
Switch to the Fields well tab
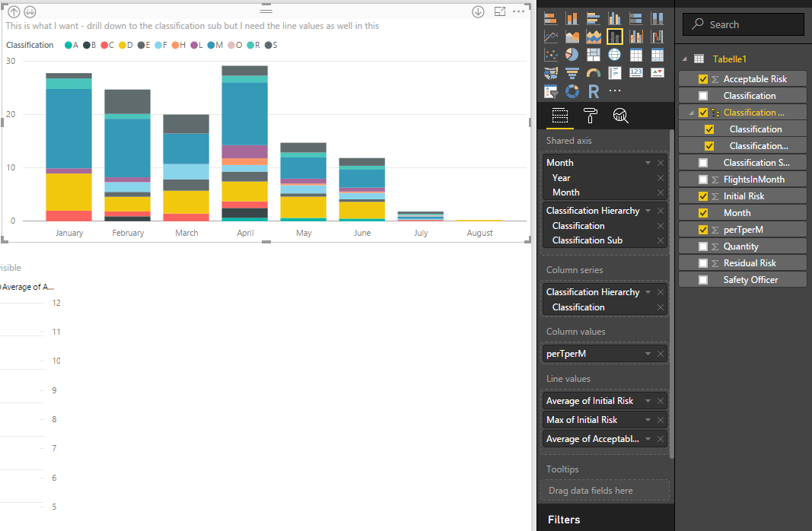click(560, 116)
